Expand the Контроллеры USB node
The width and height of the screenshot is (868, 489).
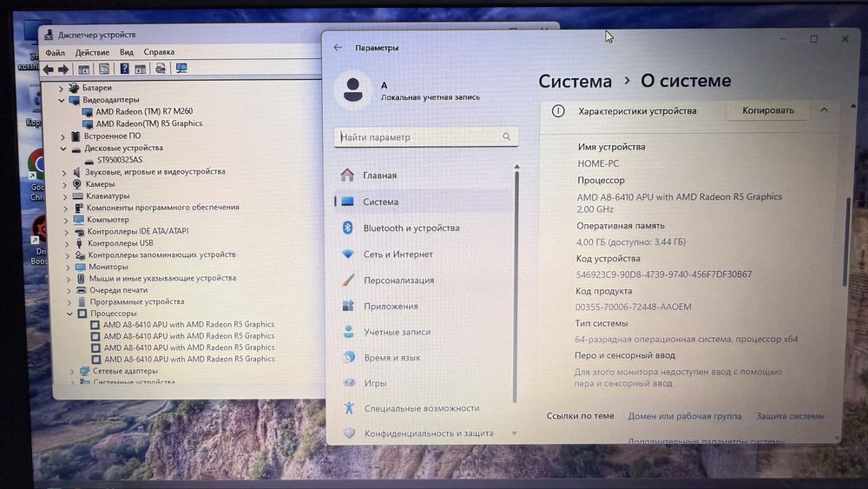[67, 244]
